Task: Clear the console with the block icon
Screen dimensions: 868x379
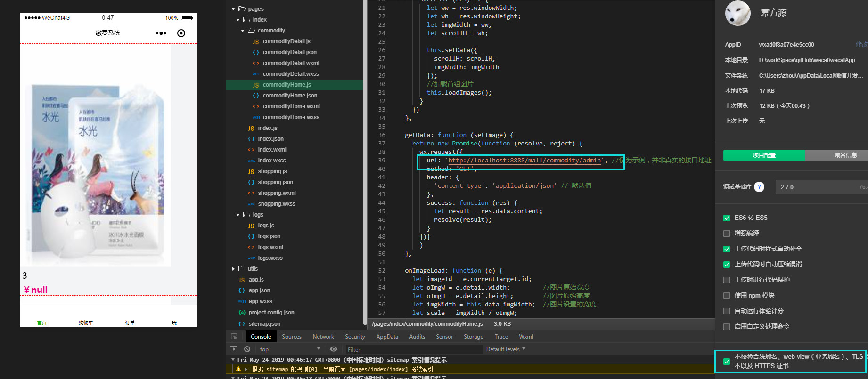Action: point(247,349)
